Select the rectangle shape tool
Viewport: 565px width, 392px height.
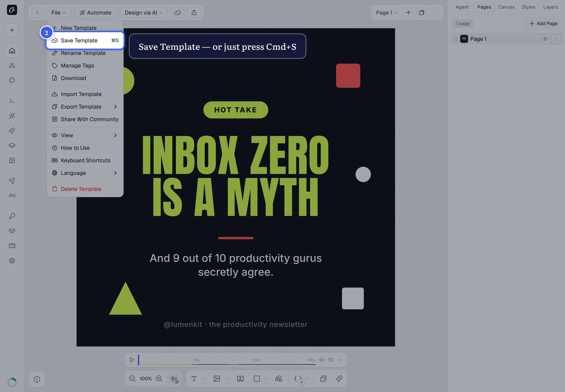257,379
